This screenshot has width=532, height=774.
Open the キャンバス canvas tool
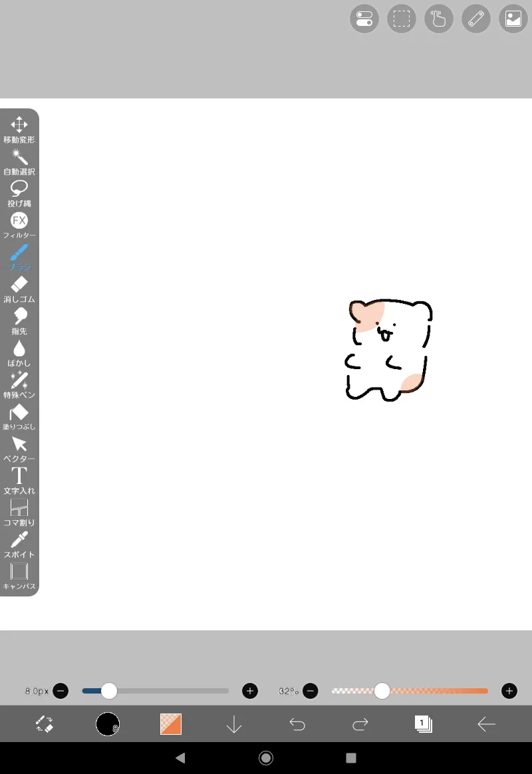click(19, 576)
